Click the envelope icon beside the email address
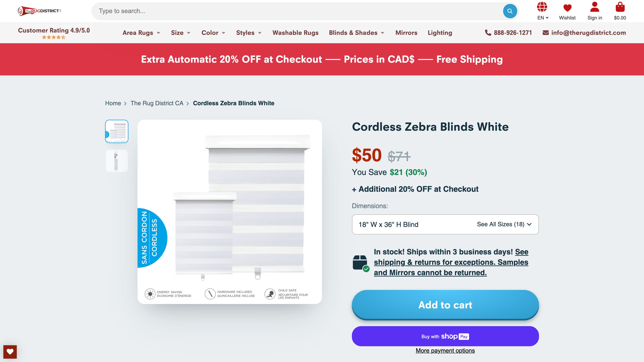 [x=545, y=33]
